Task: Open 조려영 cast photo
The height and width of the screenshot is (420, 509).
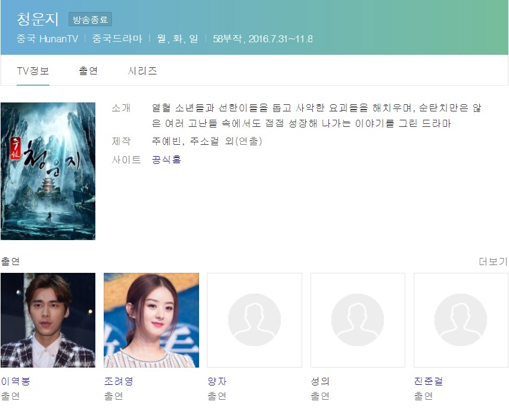Action: coord(151,320)
